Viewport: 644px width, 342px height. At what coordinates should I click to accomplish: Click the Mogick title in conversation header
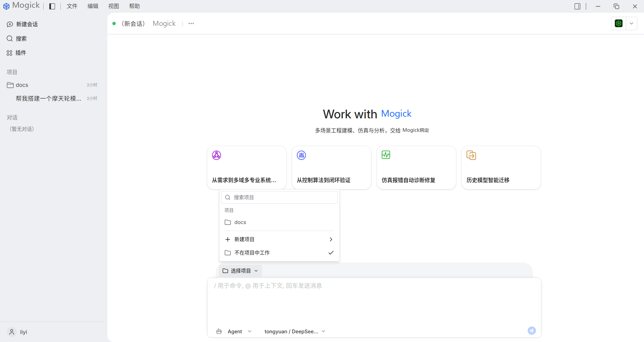(164, 23)
